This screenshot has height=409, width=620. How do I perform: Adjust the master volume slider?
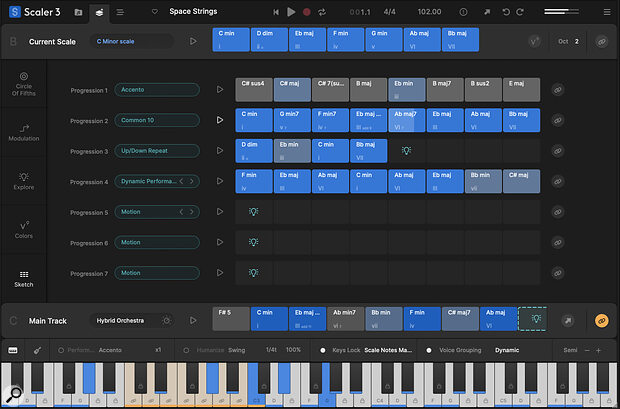tap(561, 12)
